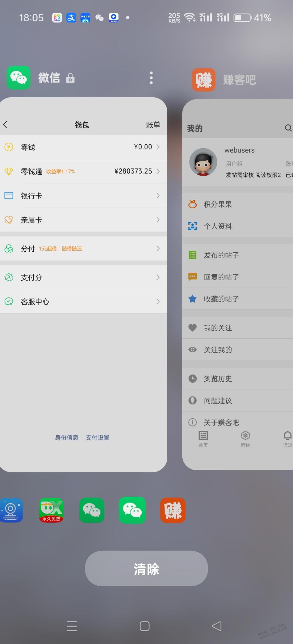Tap the 永久免费 app icon in recents strip
Image resolution: width=293 pixels, height=644 pixels.
(51, 510)
